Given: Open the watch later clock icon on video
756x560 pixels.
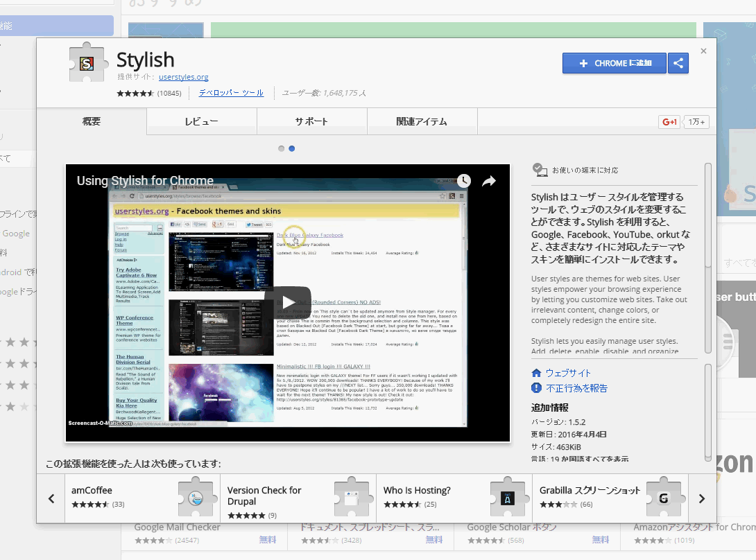Looking at the screenshot, I should pyautogui.click(x=464, y=181).
